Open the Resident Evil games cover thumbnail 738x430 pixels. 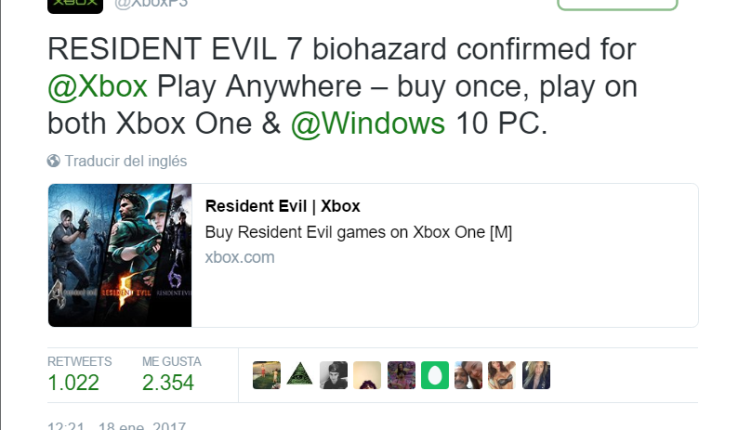click(120, 255)
